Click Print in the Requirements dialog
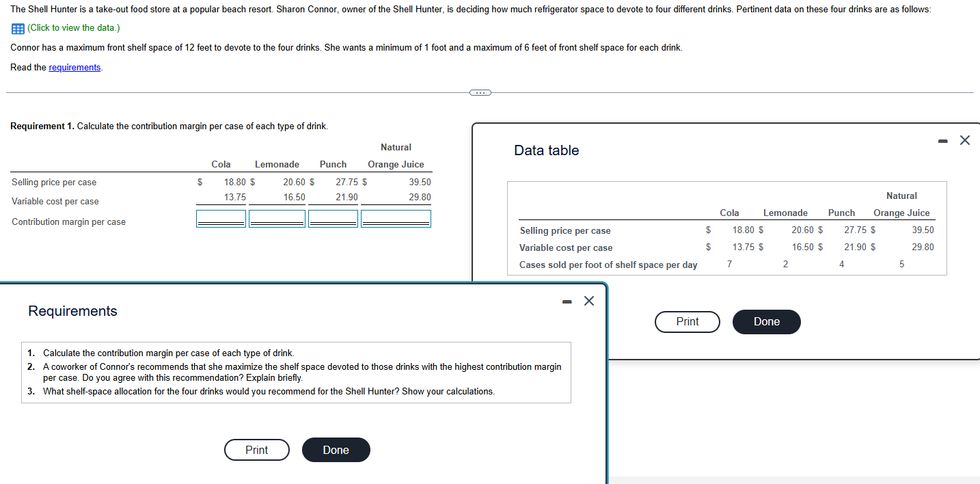The height and width of the screenshot is (484, 980). (x=256, y=450)
